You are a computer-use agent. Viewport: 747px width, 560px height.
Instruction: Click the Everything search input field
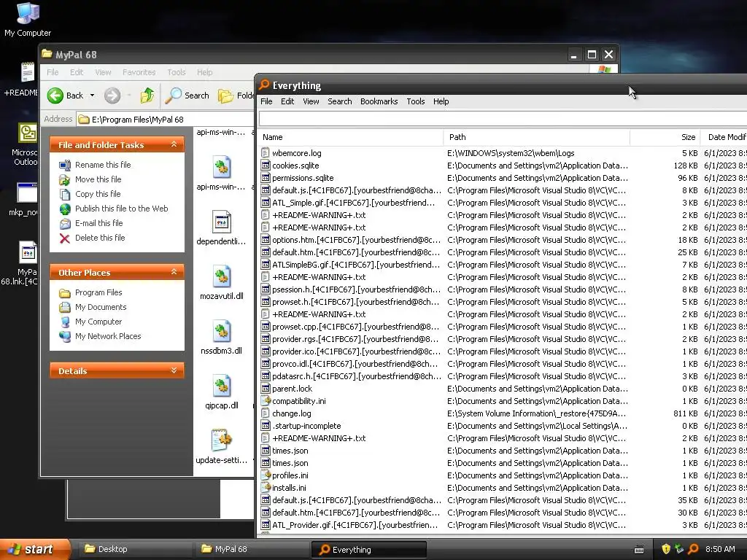point(503,118)
